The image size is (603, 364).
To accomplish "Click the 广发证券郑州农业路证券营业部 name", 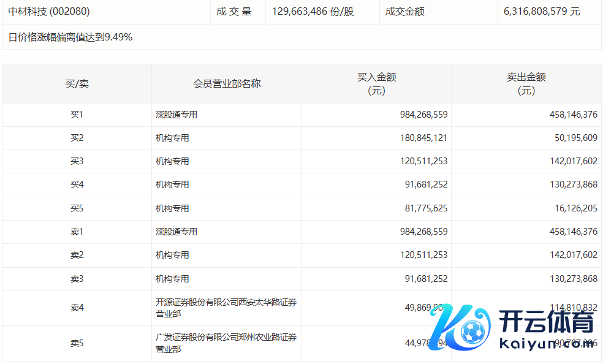I will tap(226, 343).
